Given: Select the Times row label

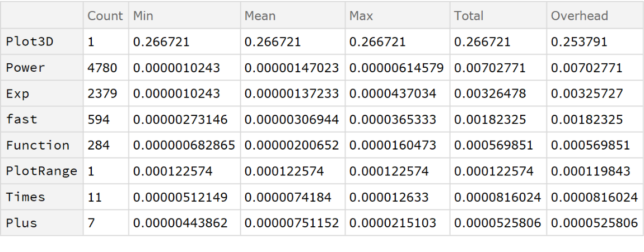Looking at the screenshot, I should click(x=26, y=197).
